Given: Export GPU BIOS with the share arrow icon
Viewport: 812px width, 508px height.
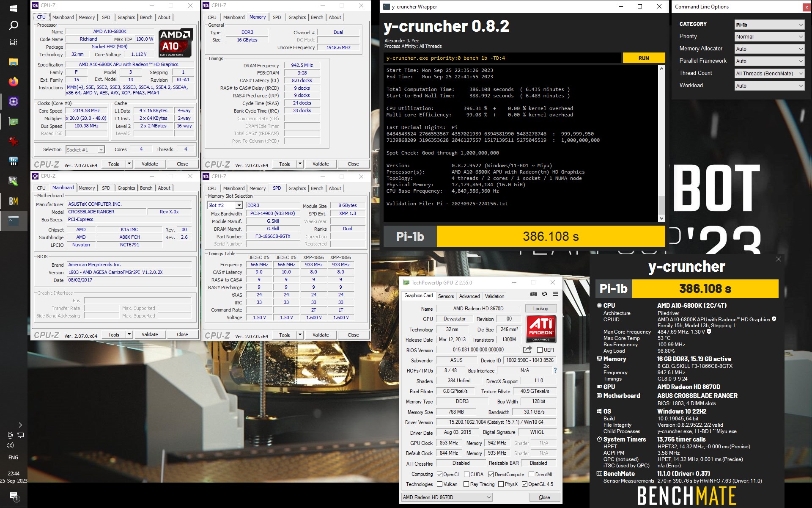Looking at the screenshot, I should coord(527,350).
